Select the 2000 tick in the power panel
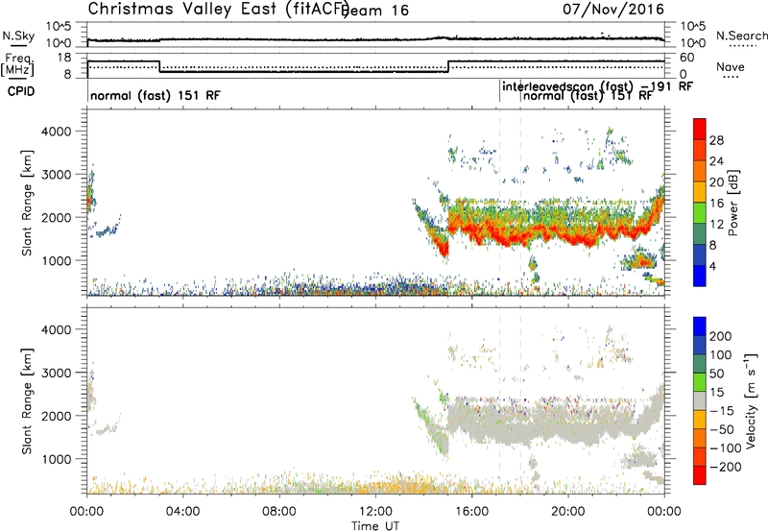Image resolution: width=768 pixels, height=532 pixels. (x=56, y=217)
